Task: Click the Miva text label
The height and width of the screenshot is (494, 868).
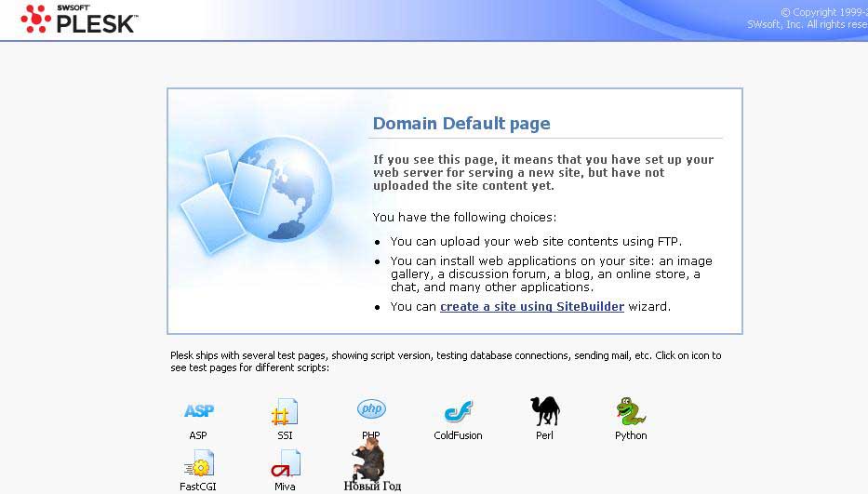Action: tap(285, 487)
